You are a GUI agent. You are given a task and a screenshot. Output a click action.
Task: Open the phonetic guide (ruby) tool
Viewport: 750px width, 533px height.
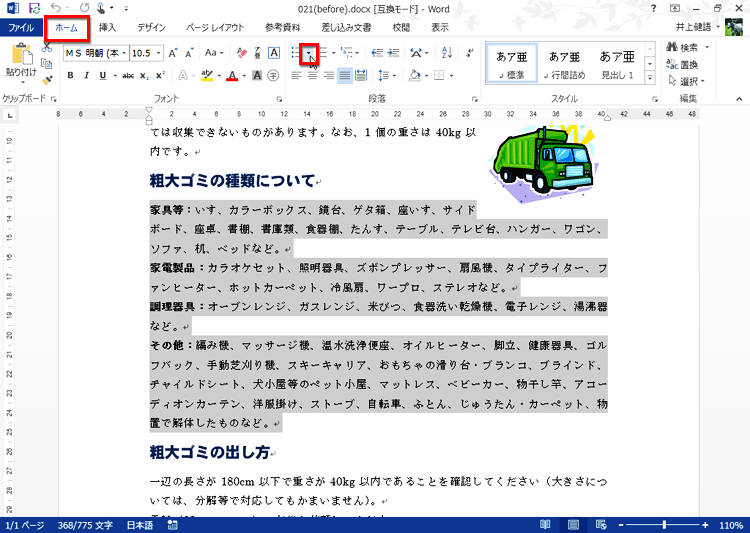click(x=258, y=53)
